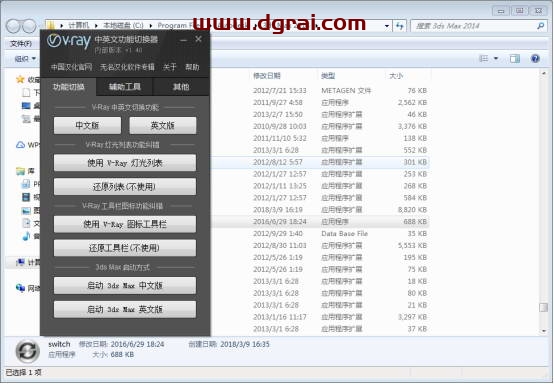Click the Network icon in navigation pane
The height and width of the screenshot is (384, 554).
(x=20, y=288)
